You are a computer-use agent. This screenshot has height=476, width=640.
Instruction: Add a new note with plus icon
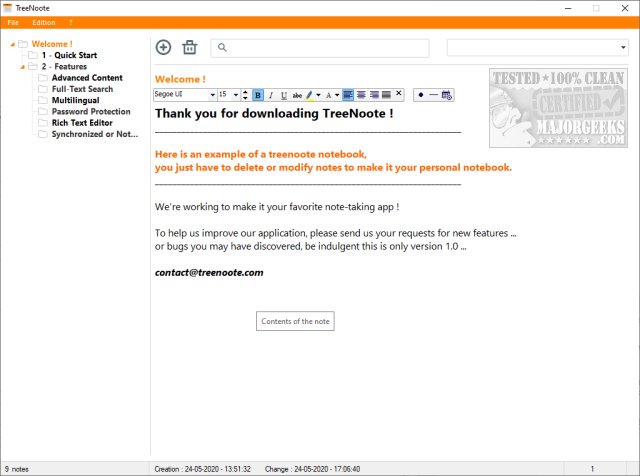coord(163,47)
